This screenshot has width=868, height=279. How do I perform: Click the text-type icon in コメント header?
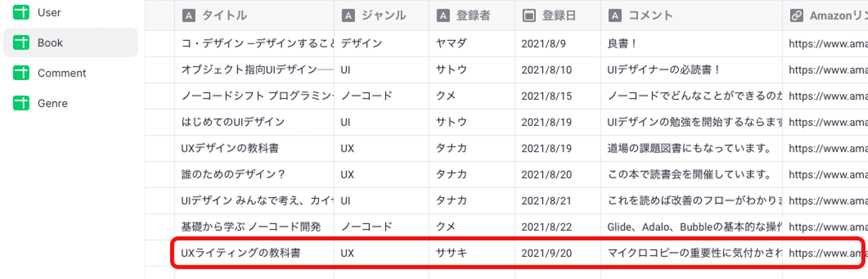pos(615,16)
